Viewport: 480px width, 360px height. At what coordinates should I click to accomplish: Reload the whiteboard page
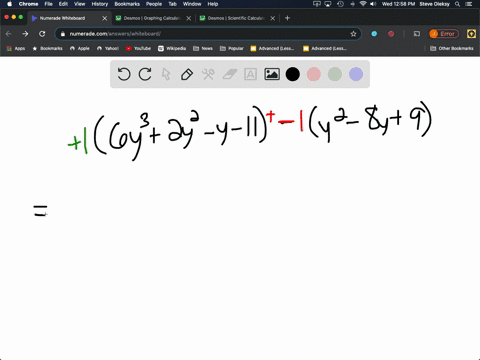[x=42, y=34]
